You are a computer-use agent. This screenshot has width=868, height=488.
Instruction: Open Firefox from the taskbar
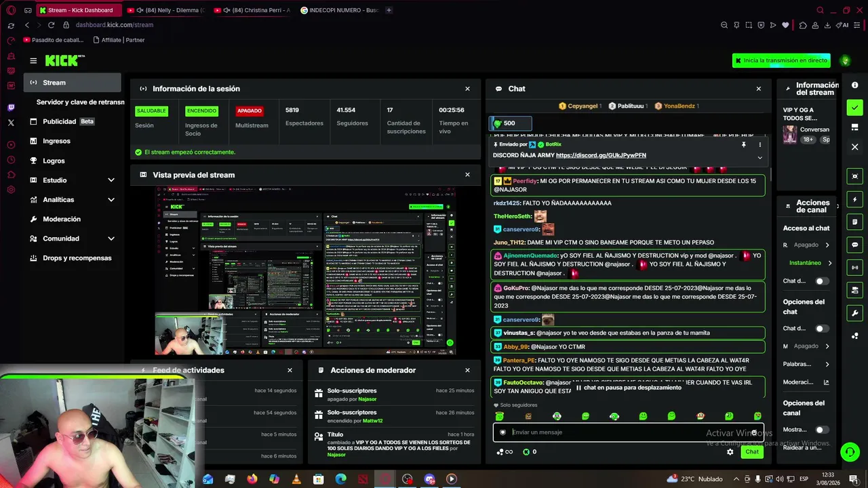(x=252, y=479)
